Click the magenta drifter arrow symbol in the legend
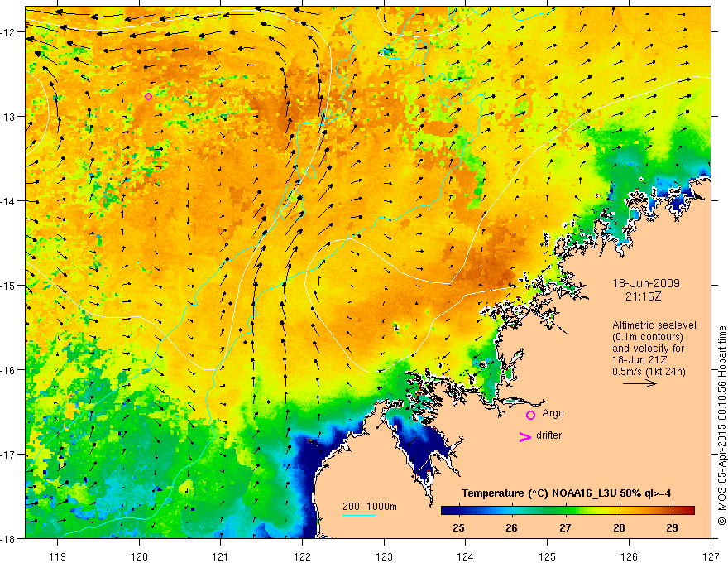This screenshot has height=563, width=728. [524, 437]
